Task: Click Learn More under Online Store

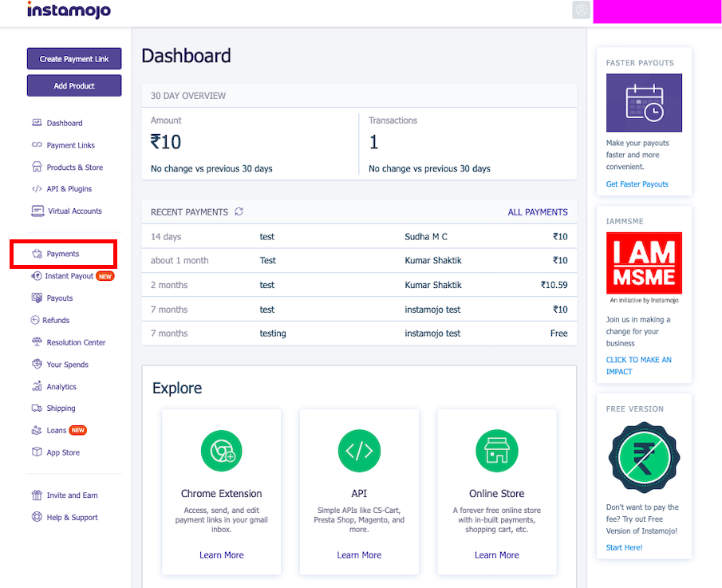Action: pyautogui.click(x=497, y=554)
